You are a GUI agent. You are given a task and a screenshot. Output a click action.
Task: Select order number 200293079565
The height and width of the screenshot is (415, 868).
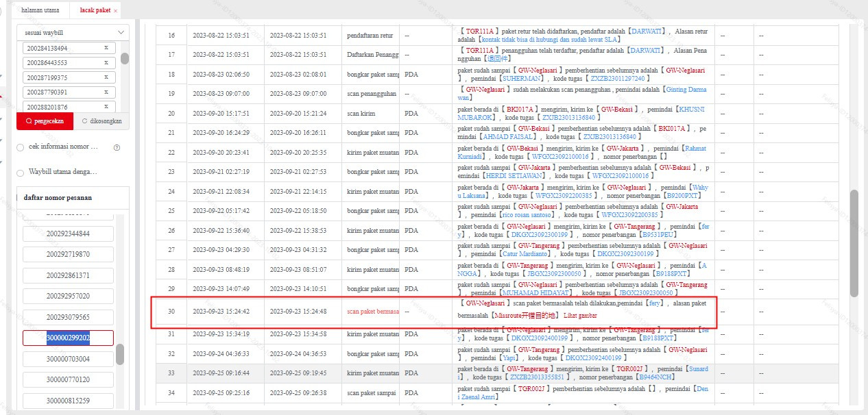point(68,317)
